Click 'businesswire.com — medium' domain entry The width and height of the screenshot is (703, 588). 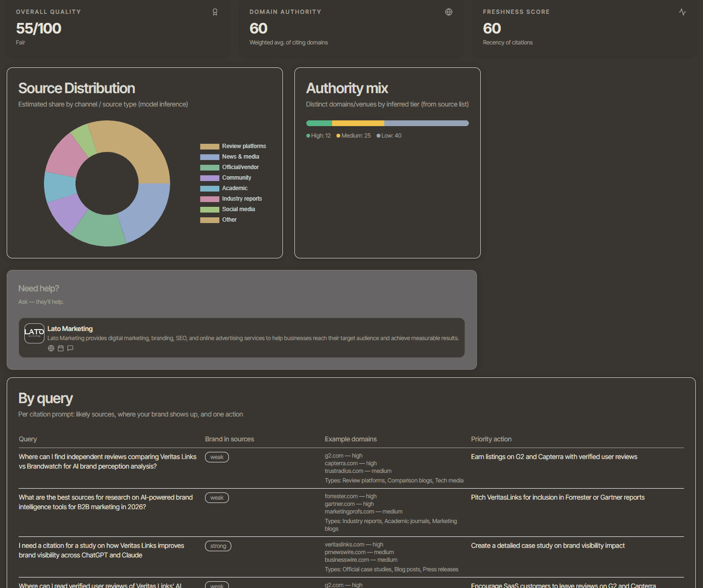point(361,560)
